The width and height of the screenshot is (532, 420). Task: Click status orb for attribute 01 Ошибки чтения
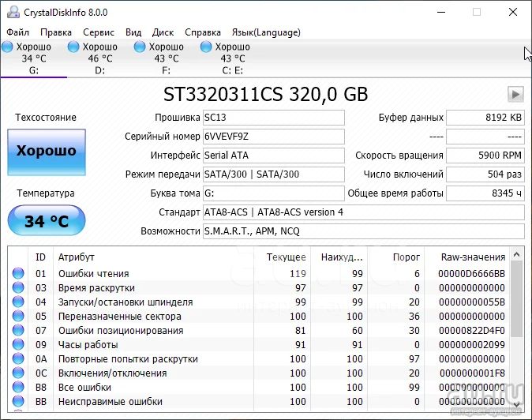(18, 273)
